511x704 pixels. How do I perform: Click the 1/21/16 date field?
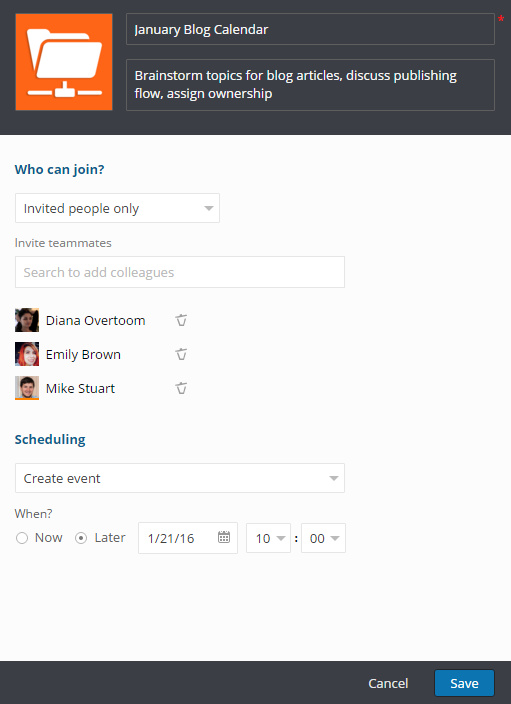pyautogui.click(x=188, y=538)
